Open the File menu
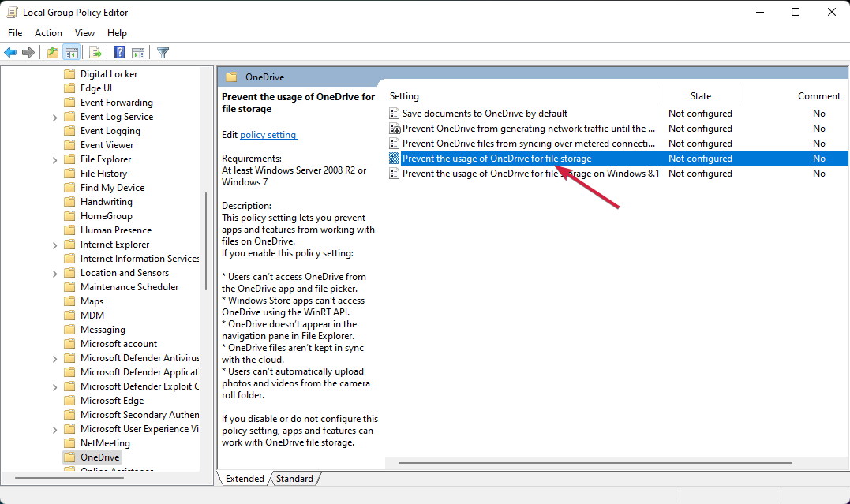 (x=15, y=33)
